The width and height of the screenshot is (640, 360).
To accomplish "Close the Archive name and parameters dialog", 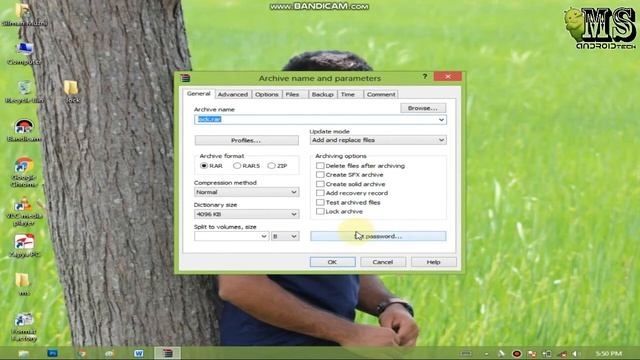I will point(448,76).
